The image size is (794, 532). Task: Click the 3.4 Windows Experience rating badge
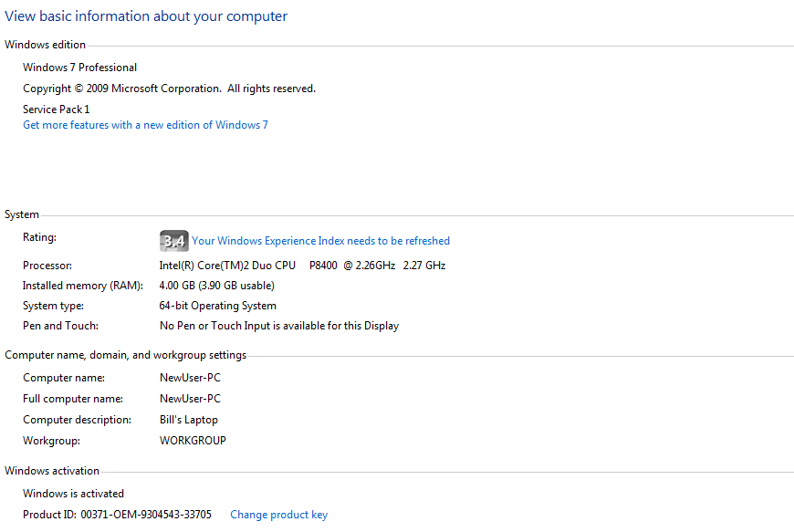tap(173, 241)
